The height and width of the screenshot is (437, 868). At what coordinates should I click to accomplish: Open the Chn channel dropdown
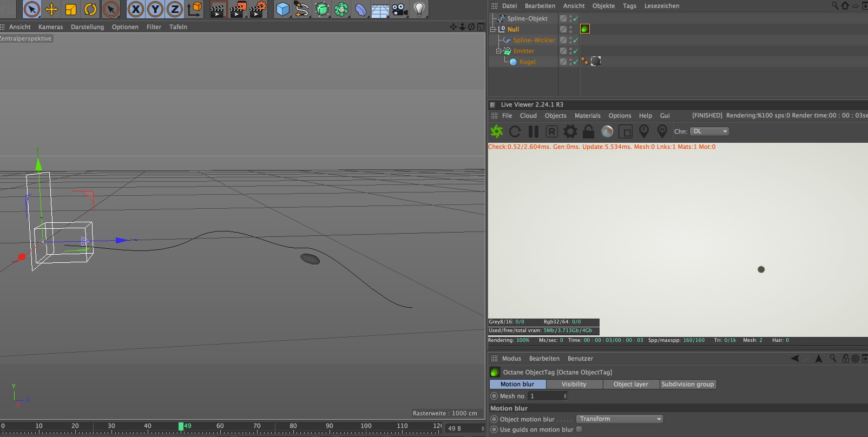(x=709, y=131)
